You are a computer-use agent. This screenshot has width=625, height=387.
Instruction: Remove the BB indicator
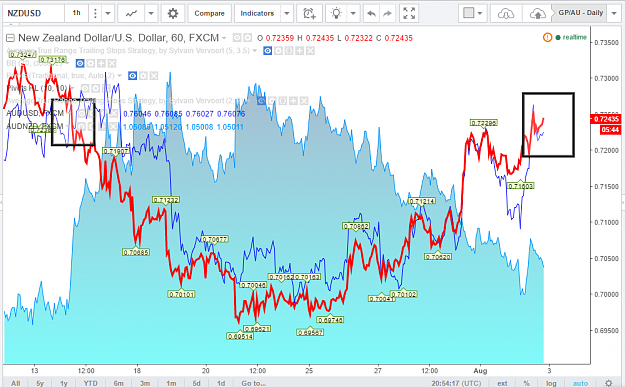pos(112,63)
